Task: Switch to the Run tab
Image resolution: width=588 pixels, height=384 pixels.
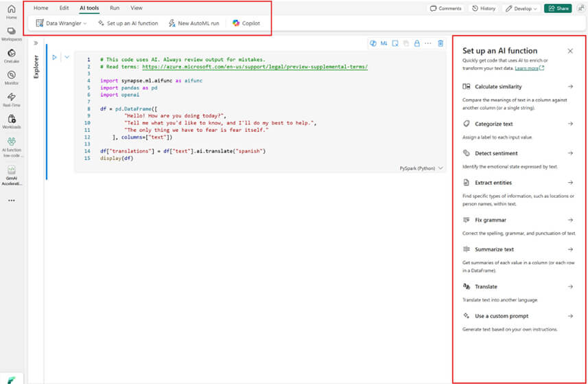Action: click(115, 8)
